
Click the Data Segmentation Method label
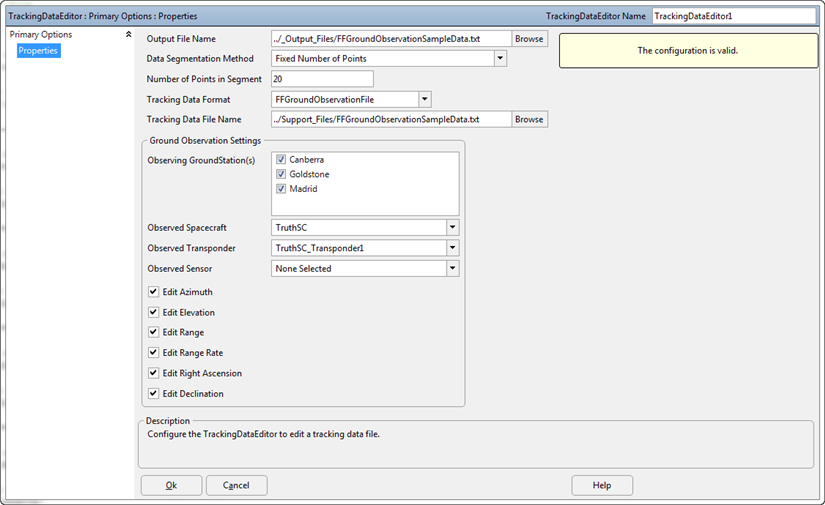(200, 58)
